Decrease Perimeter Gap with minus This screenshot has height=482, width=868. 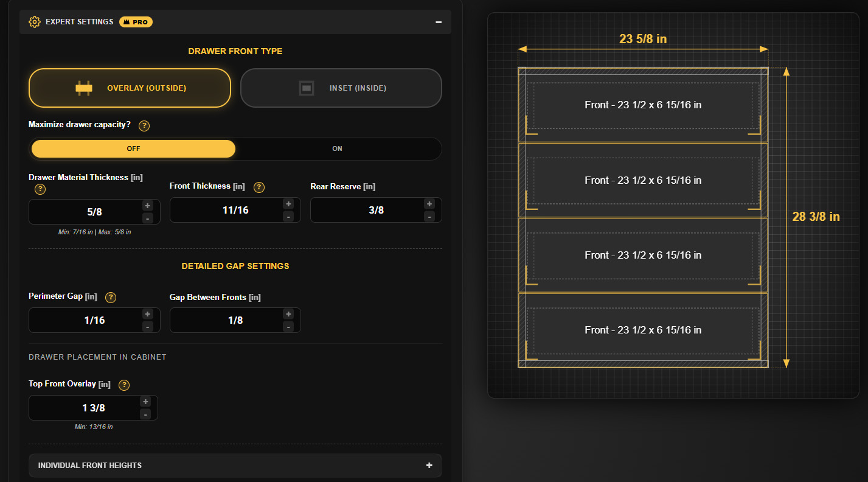(x=147, y=326)
